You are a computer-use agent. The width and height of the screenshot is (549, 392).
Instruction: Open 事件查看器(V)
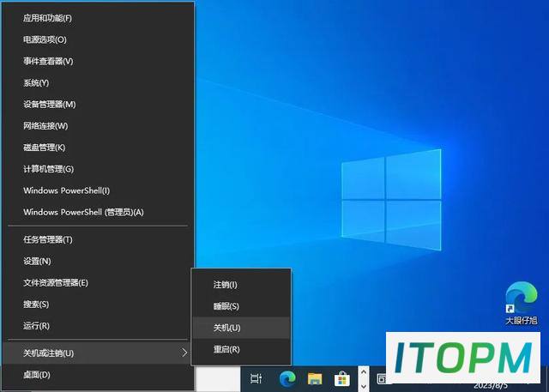pos(98,61)
